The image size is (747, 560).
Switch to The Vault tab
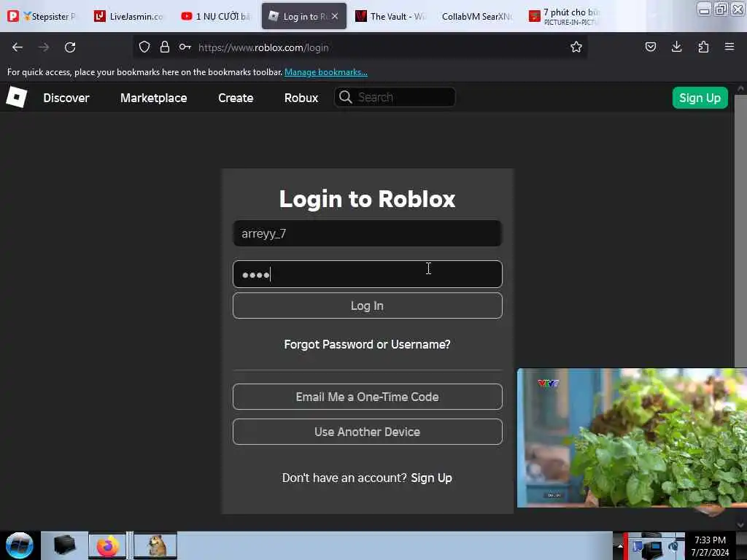coord(391,16)
